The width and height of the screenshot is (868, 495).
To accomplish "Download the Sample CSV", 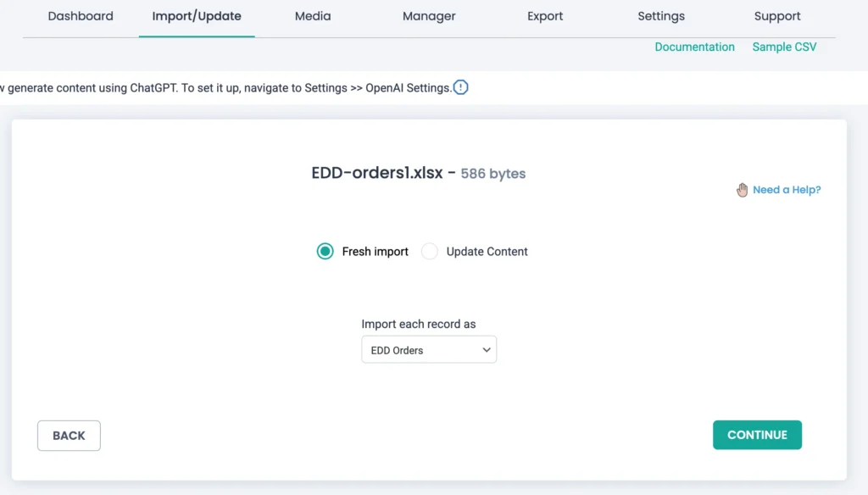I will point(784,47).
